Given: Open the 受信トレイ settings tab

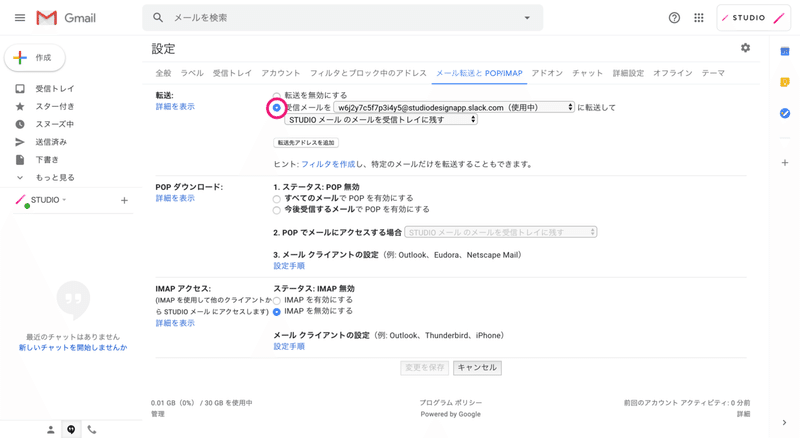Looking at the screenshot, I should pyautogui.click(x=232, y=73).
